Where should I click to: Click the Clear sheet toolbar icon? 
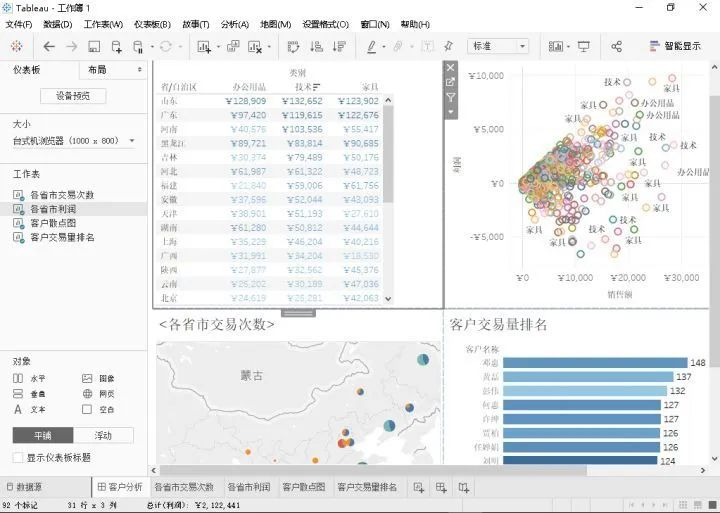[x=255, y=47]
